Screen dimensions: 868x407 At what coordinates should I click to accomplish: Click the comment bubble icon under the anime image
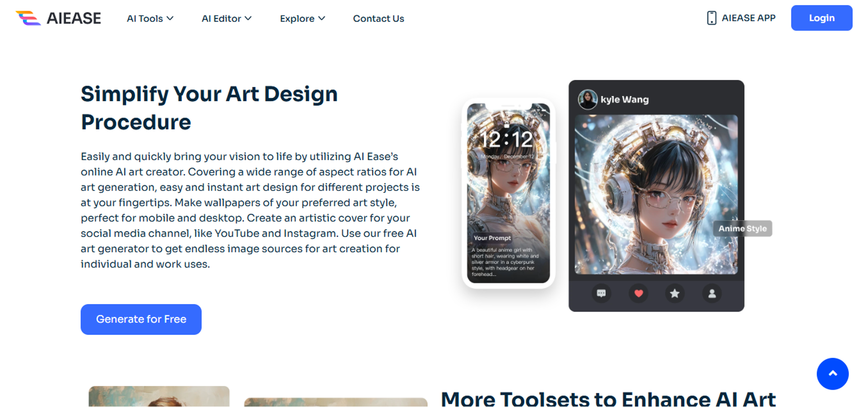coord(601,294)
